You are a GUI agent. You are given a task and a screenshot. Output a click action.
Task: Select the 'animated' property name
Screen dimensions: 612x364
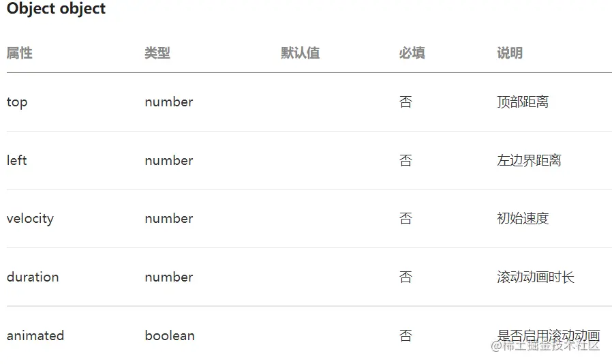click(35, 335)
